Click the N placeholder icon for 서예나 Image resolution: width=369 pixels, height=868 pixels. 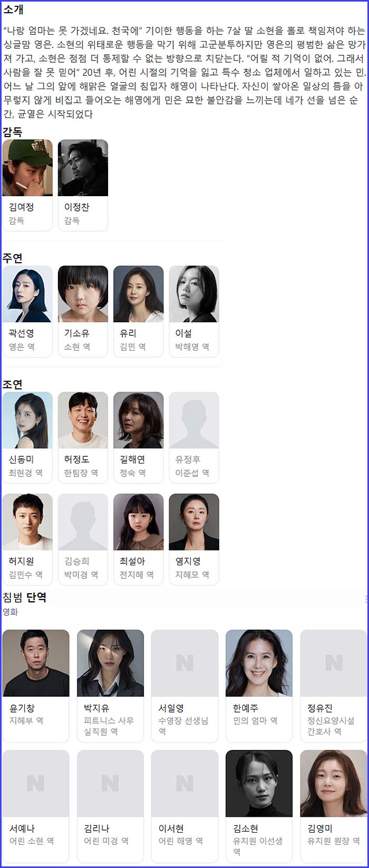[36, 784]
